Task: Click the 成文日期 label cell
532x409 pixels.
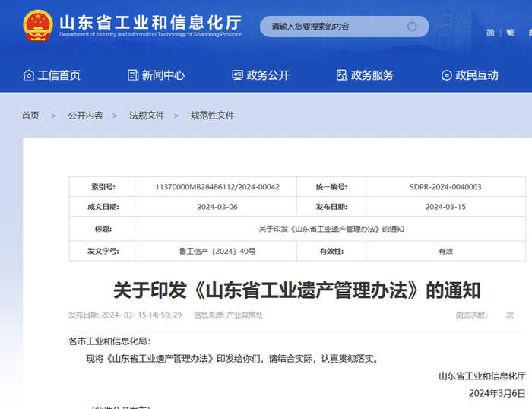Action: (103, 207)
